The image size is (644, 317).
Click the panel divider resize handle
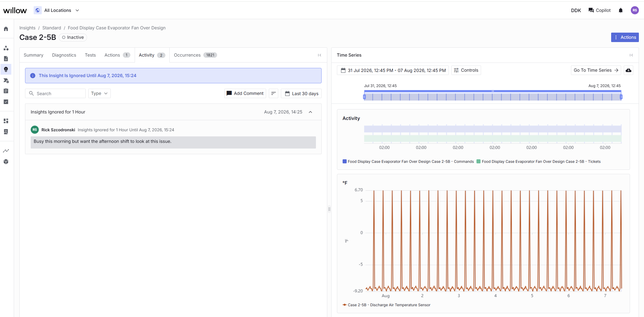pyautogui.click(x=329, y=209)
